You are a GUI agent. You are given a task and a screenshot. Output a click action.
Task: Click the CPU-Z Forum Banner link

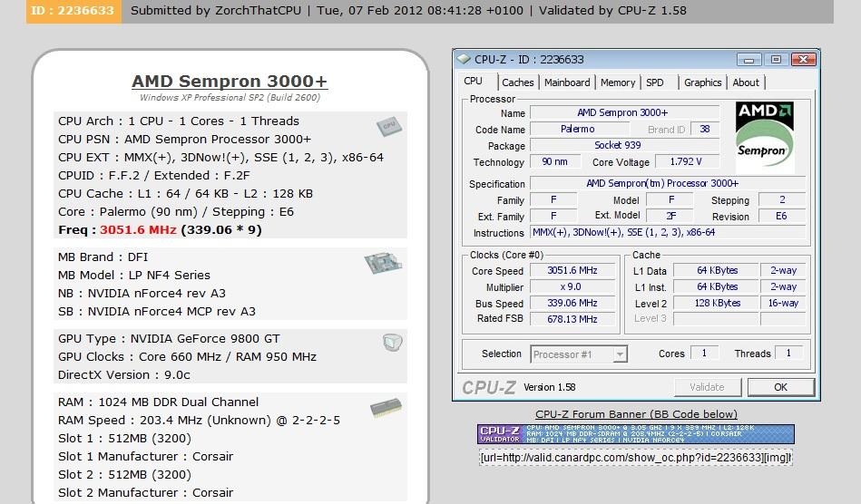[x=636, y=414]
